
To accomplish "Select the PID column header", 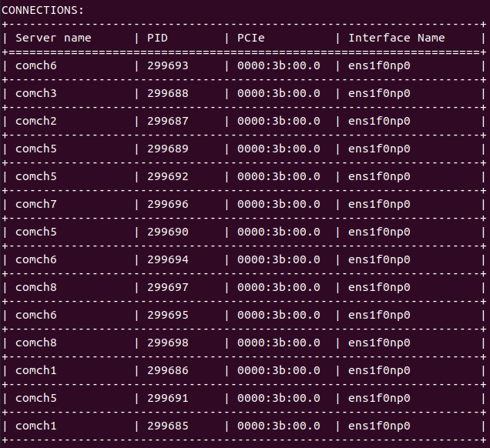I will click(x=157, y=38).
